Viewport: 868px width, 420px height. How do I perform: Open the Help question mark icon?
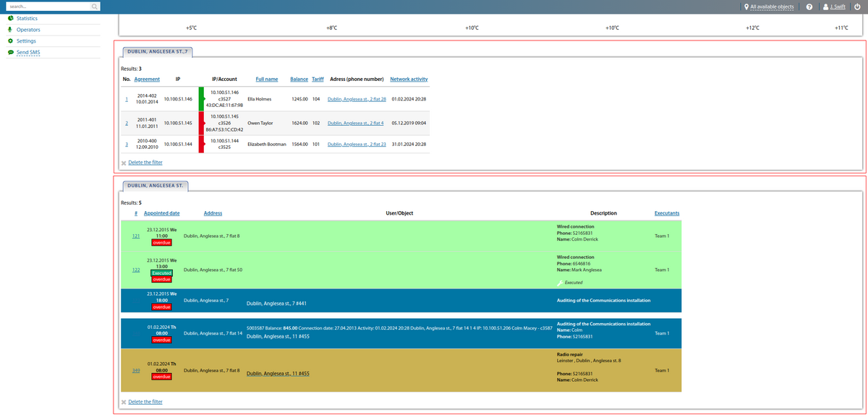[809, 7]
